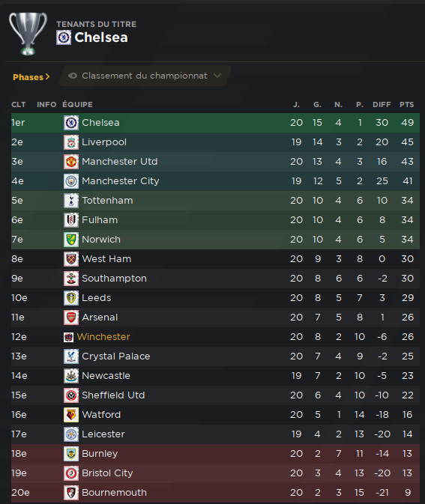Select the Bristol City table row
This screenshot has height=504, width=425.
[x=216, y=473]
